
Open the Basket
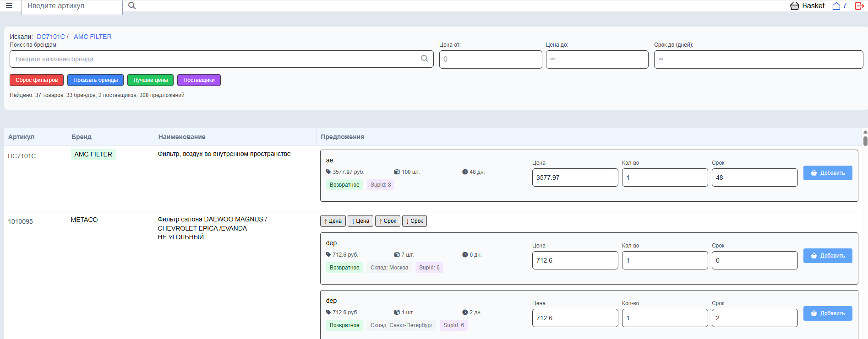pos(807,6)
